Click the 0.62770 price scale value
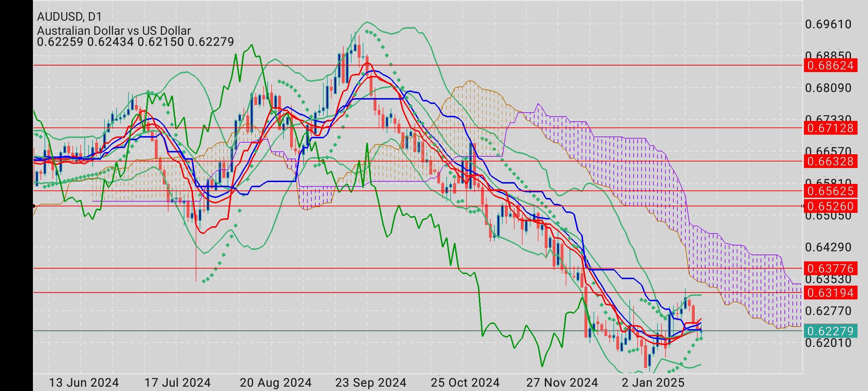 [828, 311]
